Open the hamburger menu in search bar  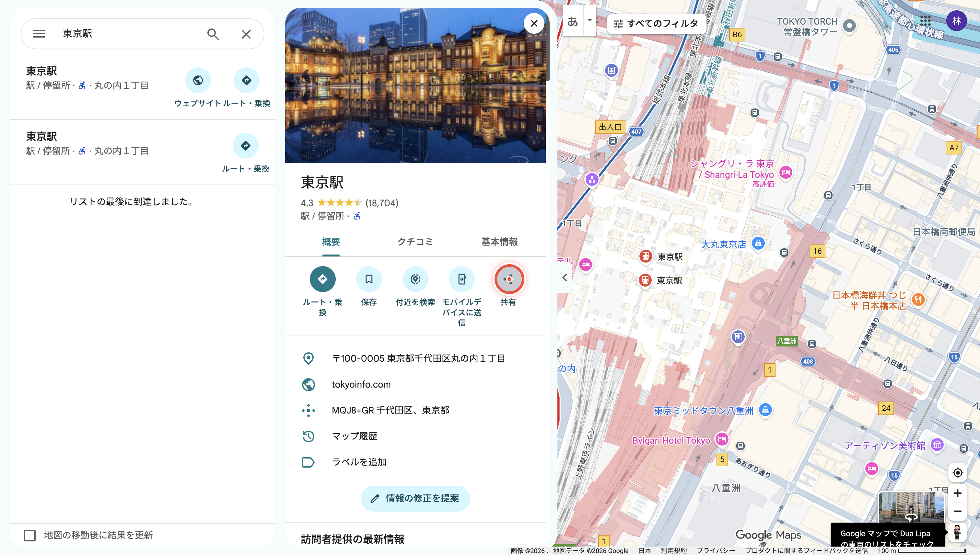tap(39, 34)
